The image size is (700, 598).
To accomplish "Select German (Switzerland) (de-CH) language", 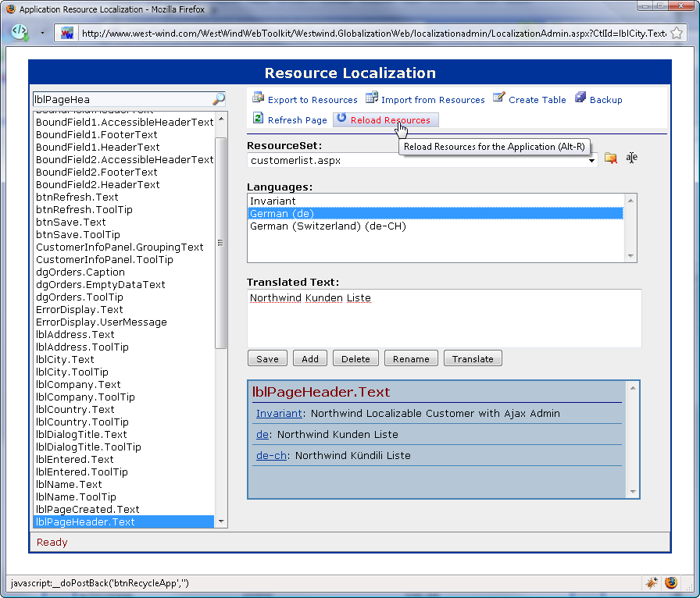I will tap(328, 226).
